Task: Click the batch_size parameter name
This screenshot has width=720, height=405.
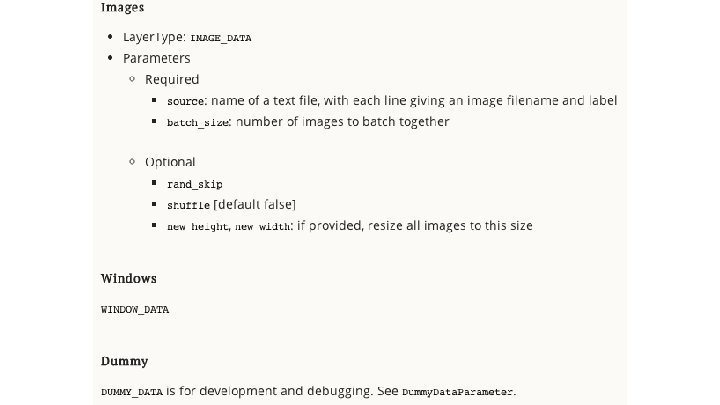Action: 198,123
